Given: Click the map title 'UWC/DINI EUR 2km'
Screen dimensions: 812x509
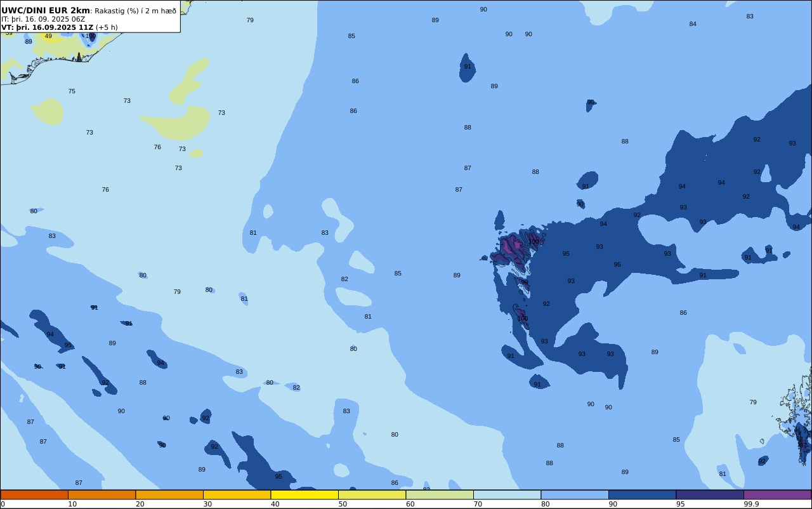Looking at the screenshot, I should pyautogui.click(x=46, y=11).
